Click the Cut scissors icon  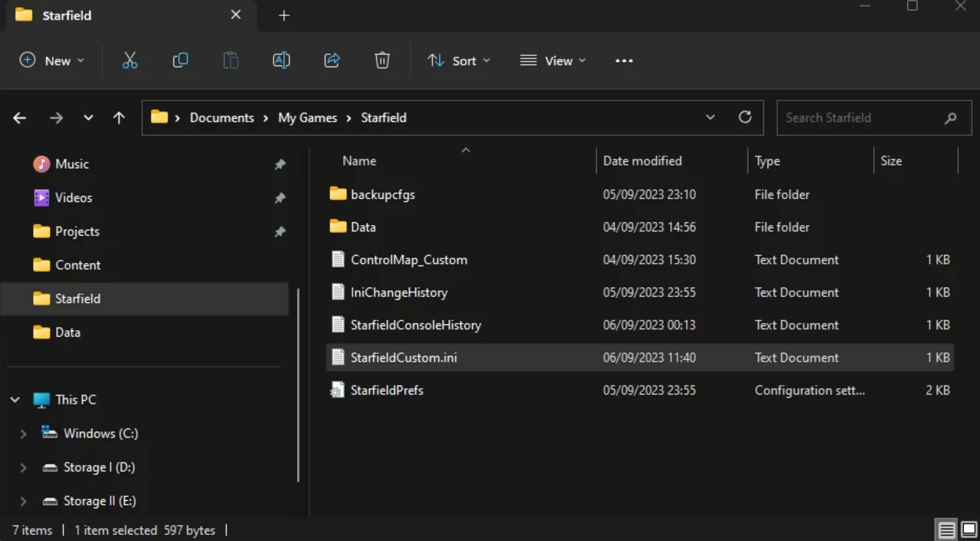pyautogui.click(x=130, y=61)
